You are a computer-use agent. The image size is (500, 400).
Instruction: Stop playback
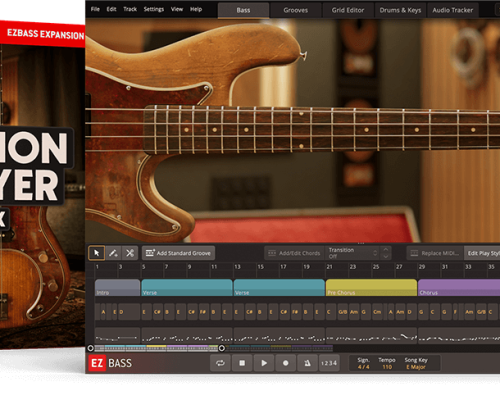(x=242, y=363)
